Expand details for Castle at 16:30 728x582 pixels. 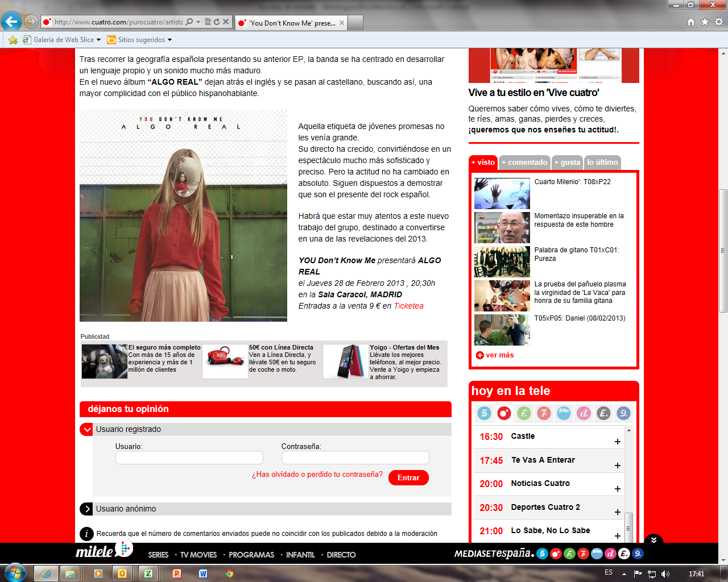pyautogui.click(x=617, y=442)
